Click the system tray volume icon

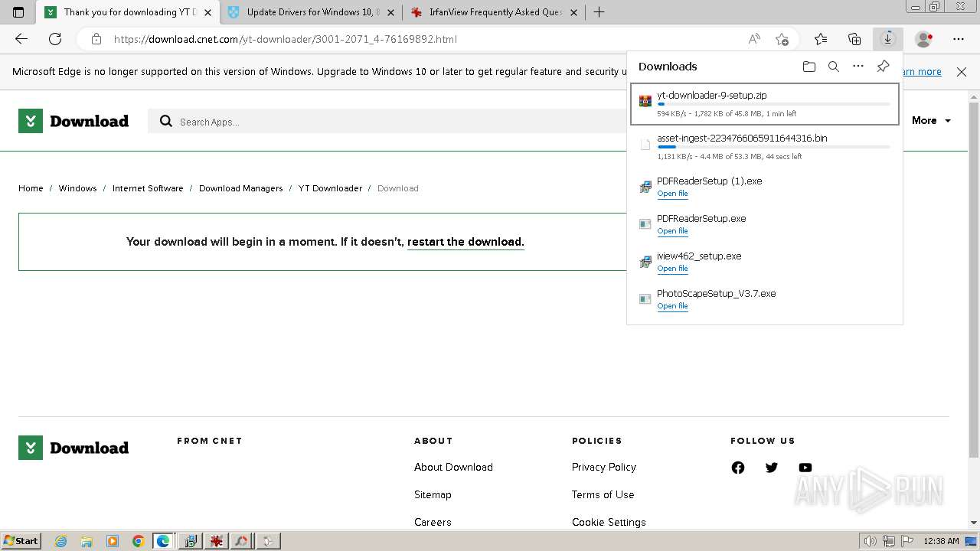[870, 541]
